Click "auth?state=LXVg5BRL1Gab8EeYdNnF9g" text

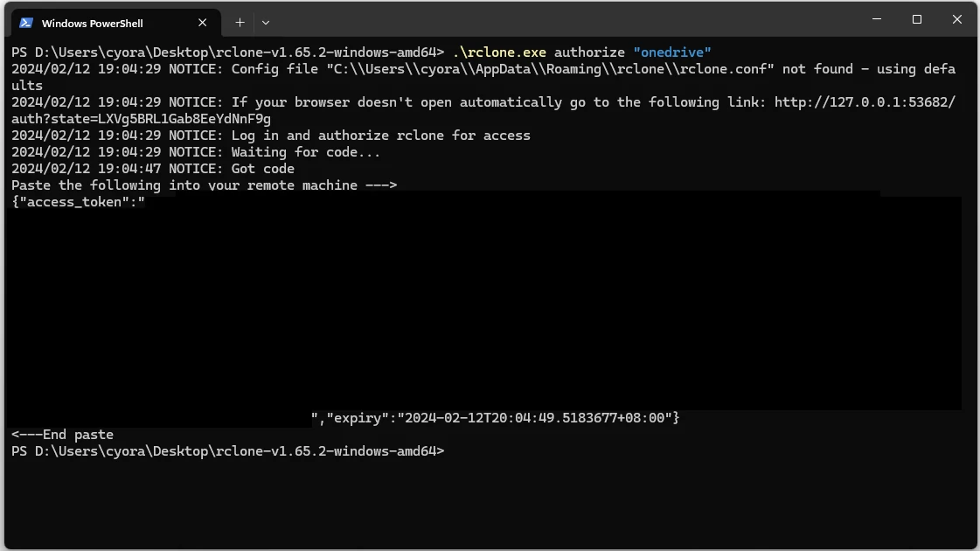[x=142, y=119]
